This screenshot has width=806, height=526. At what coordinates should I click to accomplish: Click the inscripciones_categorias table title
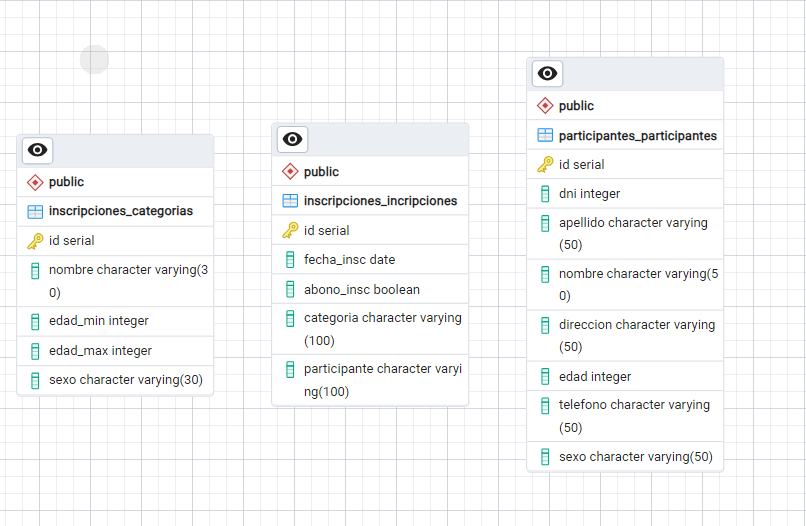click(120, 211)
